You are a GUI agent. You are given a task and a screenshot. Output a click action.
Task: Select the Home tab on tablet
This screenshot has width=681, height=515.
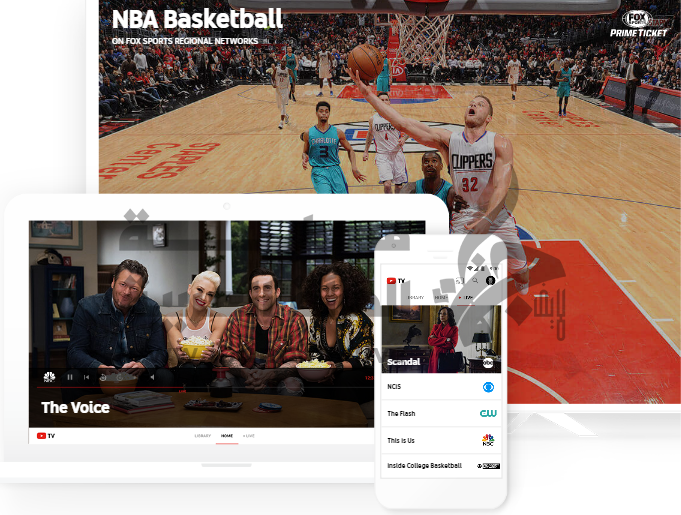(227, 436)
